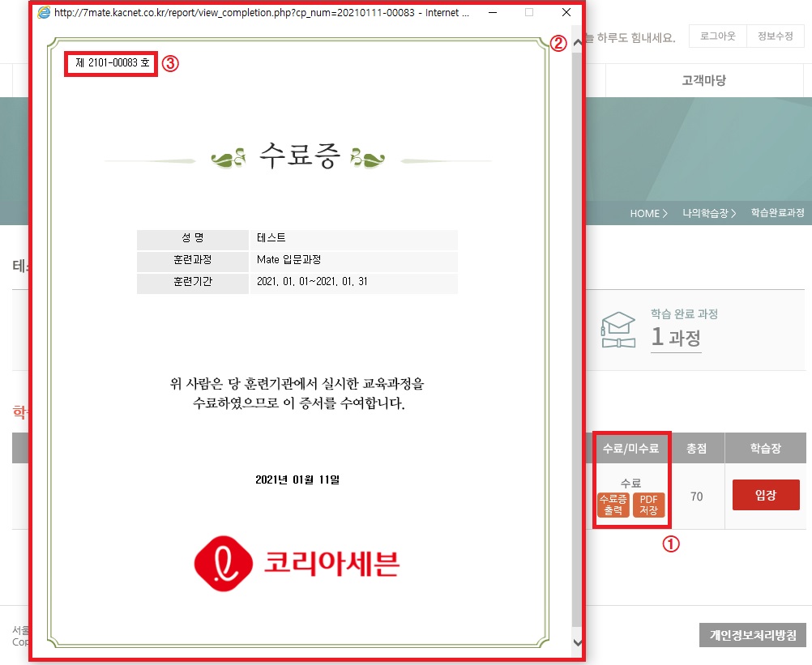The height and width of the screenshot is (665, 812).
Task: Click the 로그아웃 button
Action: click(x=717, y=36)
